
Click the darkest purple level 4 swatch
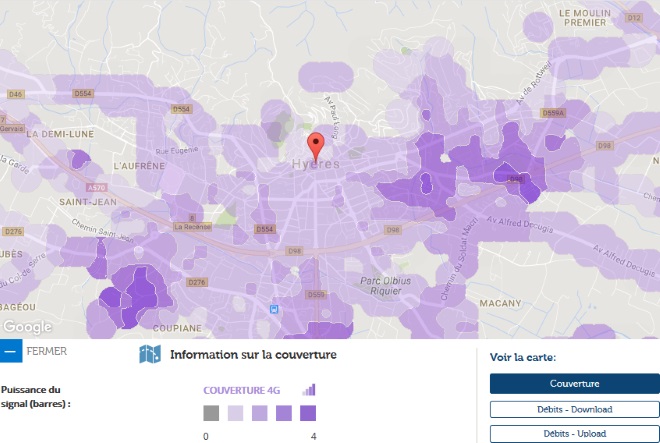click(x=308, y=413)
